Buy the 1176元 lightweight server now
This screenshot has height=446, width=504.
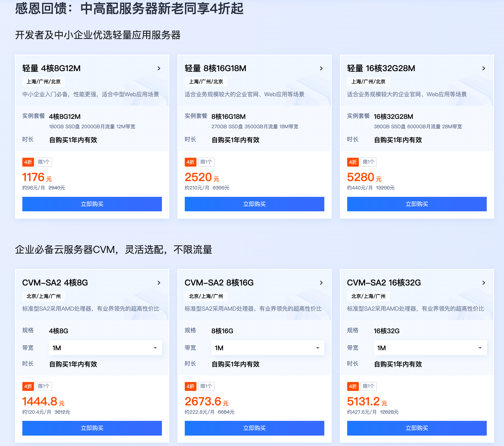(x=92, y=204)
